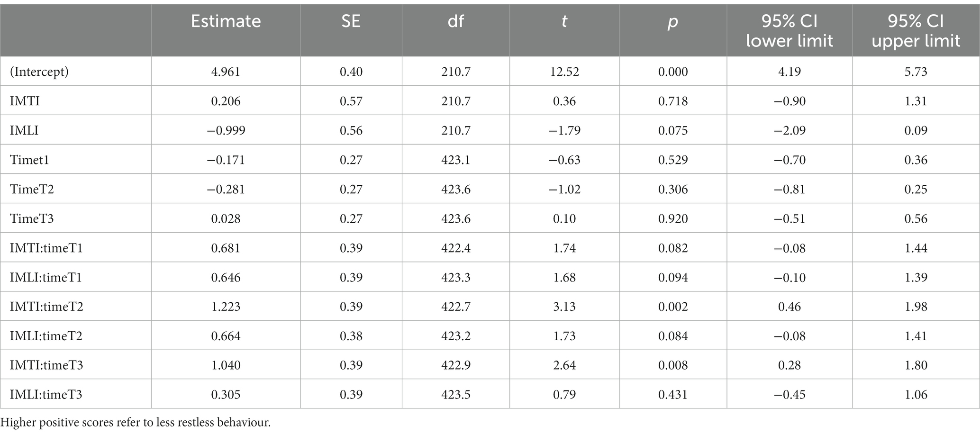Click the 95% CI upper limit header
The image size is (980, 435).
(916, 31)
